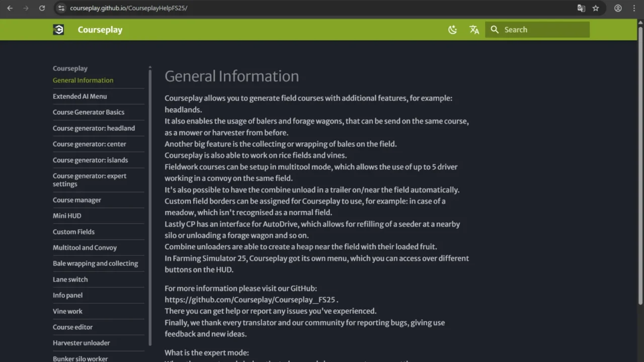
Task: Open Course Generator Basics page
Action: point(89,112)
